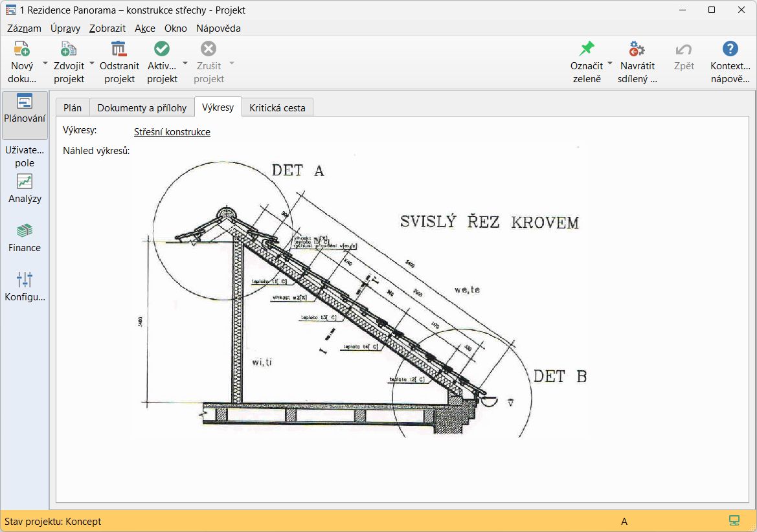The width and height of the screenshot is (757, 532).
Task: Open the Konfigurace sidebar section
Action: [25, 287]
